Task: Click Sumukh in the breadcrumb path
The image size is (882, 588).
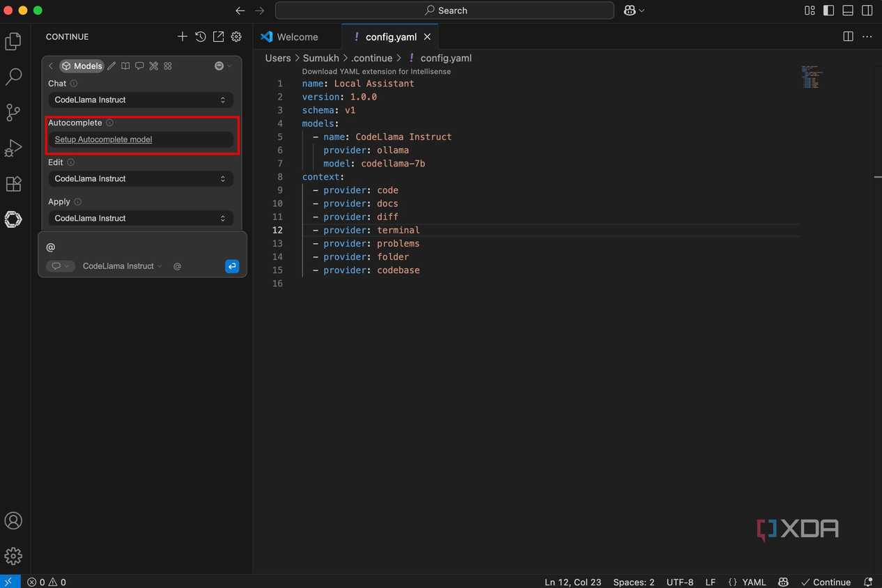Action: pyautogui.click(x=320, y=59)
